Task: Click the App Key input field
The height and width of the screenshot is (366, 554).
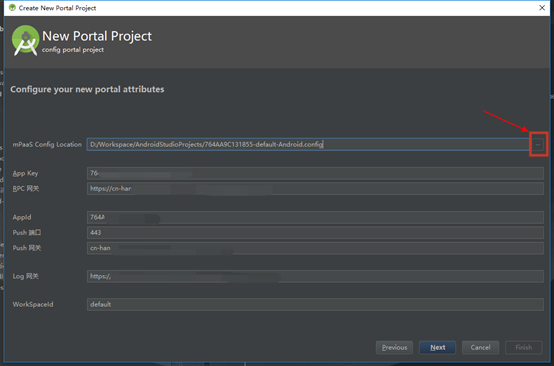Action: 315,173
